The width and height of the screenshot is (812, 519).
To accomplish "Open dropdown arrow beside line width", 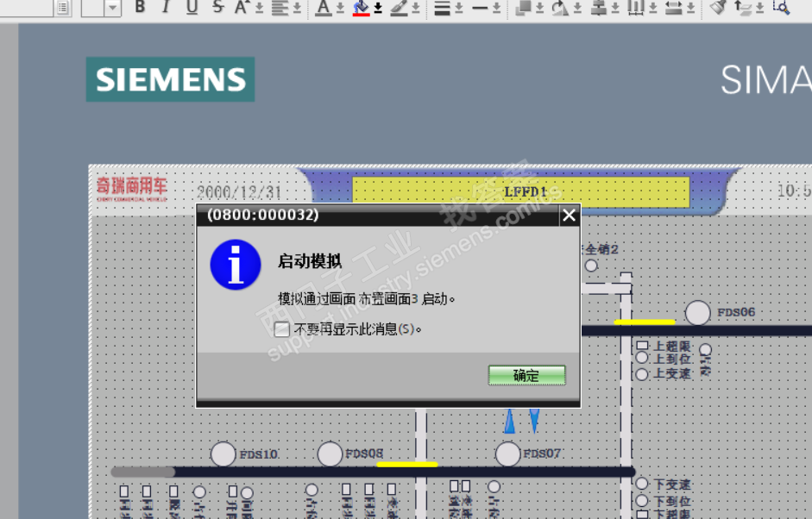I will click(497, 8).
